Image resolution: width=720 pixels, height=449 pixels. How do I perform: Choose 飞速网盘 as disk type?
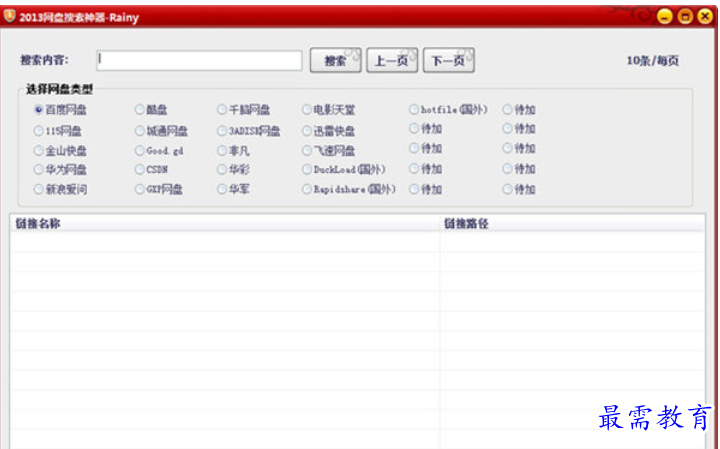point(329,151)
